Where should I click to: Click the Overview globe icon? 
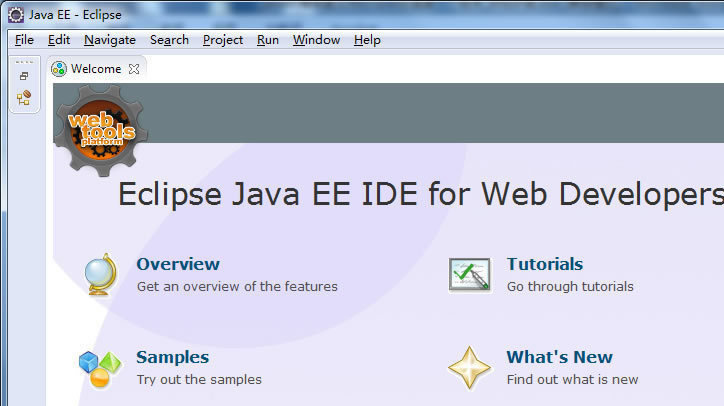(x=101, y=275)
